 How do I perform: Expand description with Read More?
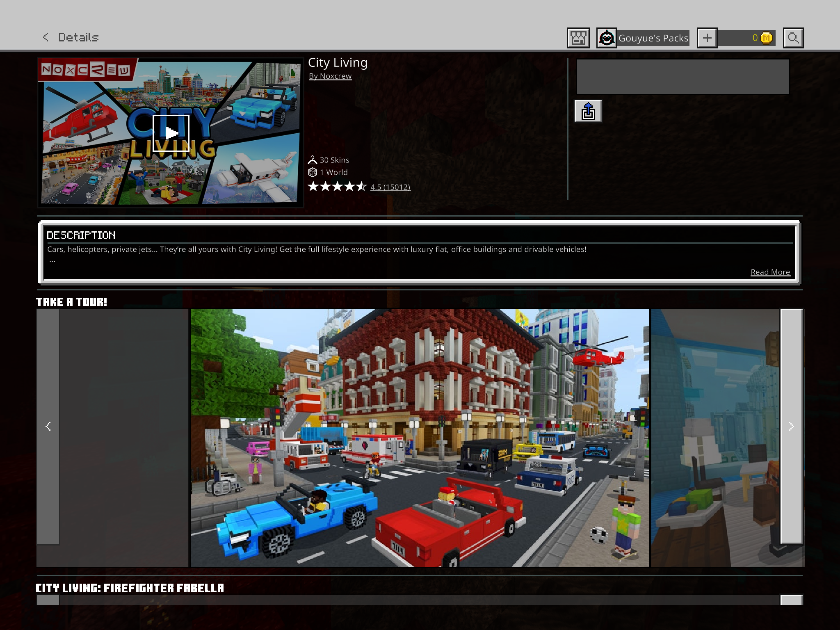click(770, 272)
